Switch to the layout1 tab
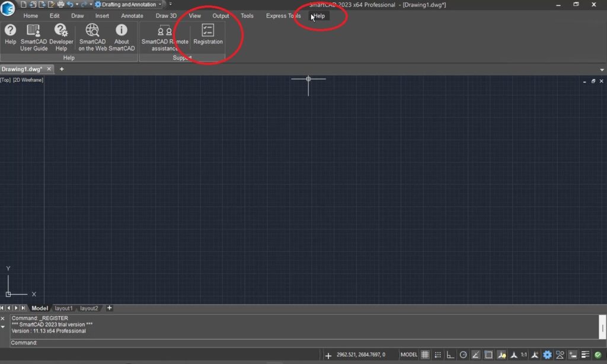Screen dimensions: 607x364 (x=63, y=308)
